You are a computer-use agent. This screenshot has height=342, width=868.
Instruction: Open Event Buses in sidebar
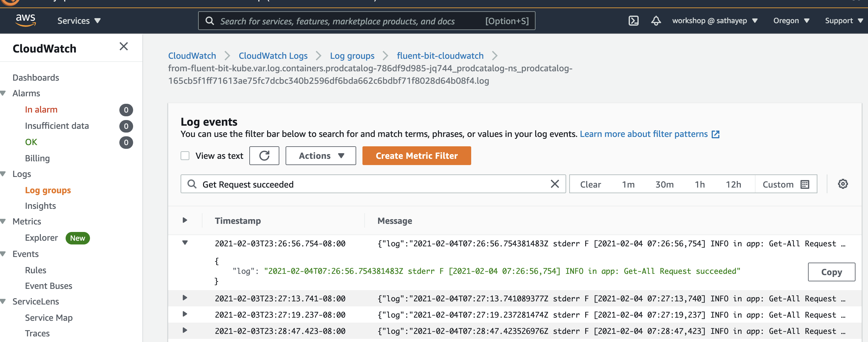[48, 286]
